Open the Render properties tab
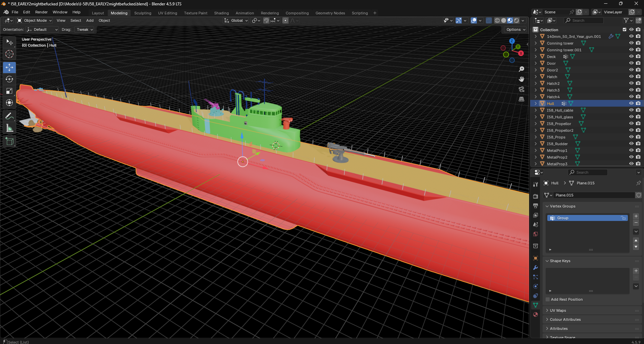The width and height of the screenshot is (644, 344). point(536,196)
